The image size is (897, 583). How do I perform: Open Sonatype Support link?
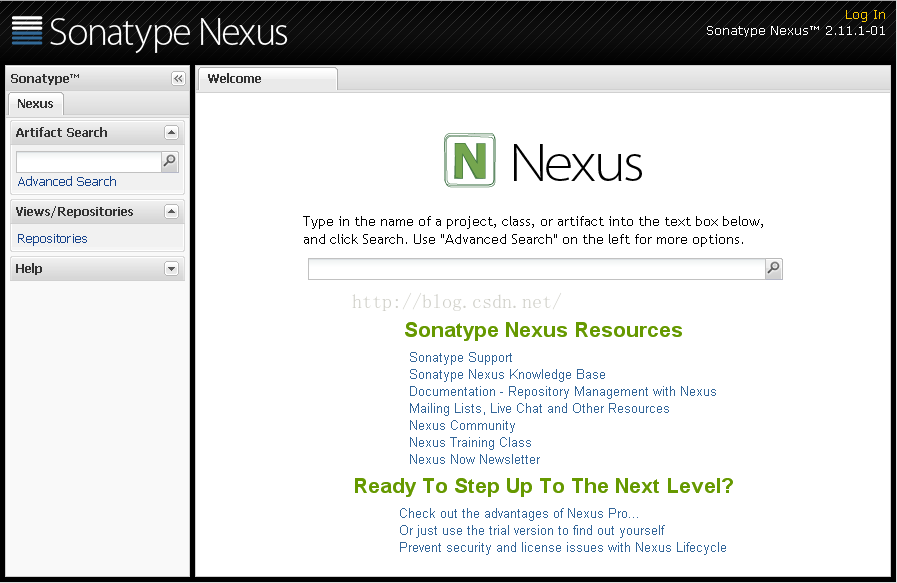461,358
